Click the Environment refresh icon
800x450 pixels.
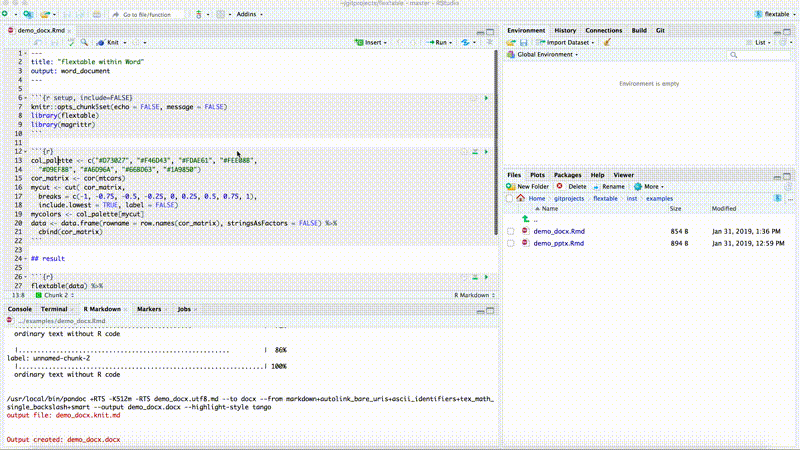(x=783, y=42)
